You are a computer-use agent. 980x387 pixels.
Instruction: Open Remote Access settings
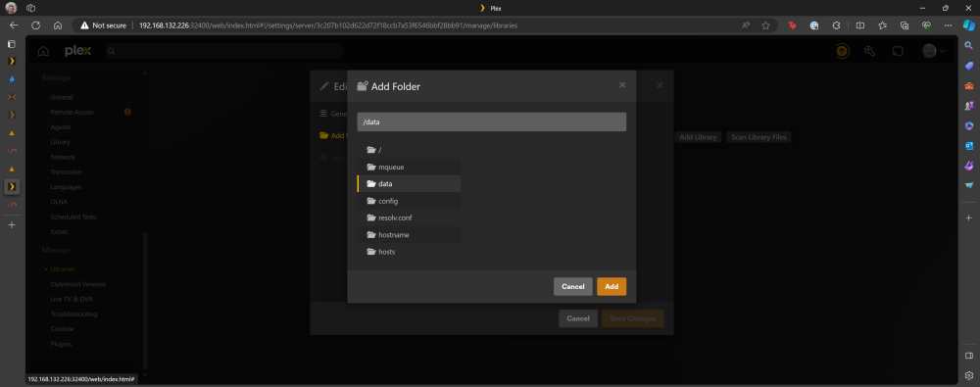(72, 112)
